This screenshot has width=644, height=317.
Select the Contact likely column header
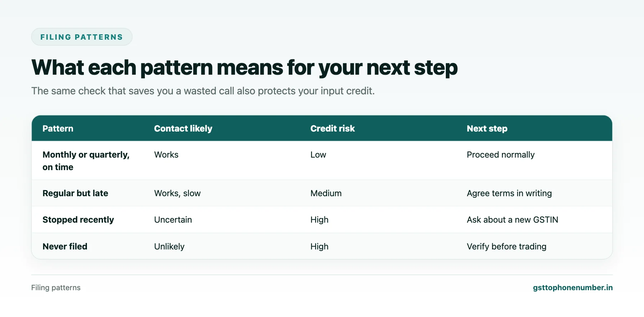(x=183, y=129)
